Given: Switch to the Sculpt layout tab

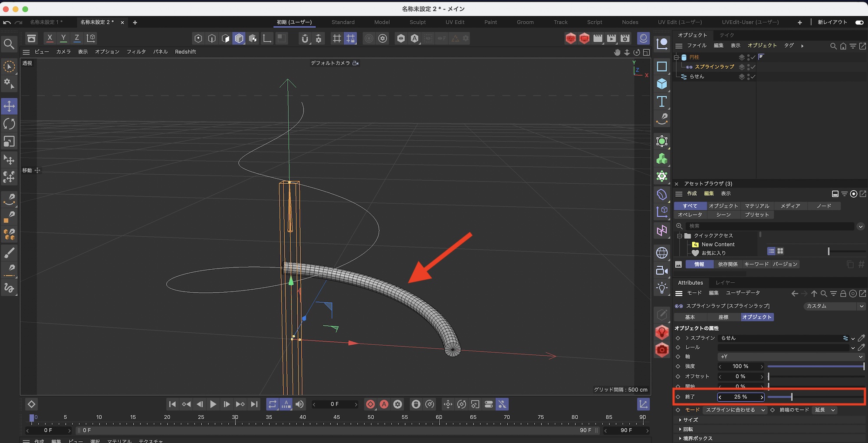Looking at the screenshot, I should [418, 22].
